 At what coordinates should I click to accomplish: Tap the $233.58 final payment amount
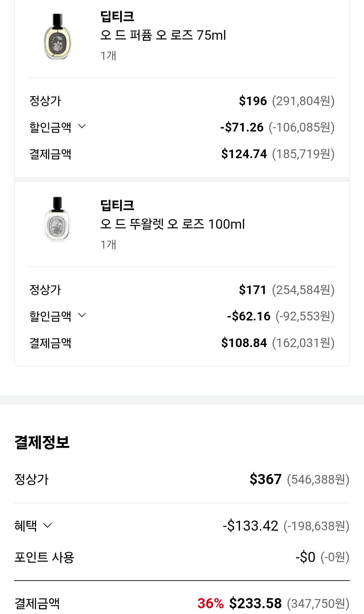pyautogui.click(x=255, y=603)
